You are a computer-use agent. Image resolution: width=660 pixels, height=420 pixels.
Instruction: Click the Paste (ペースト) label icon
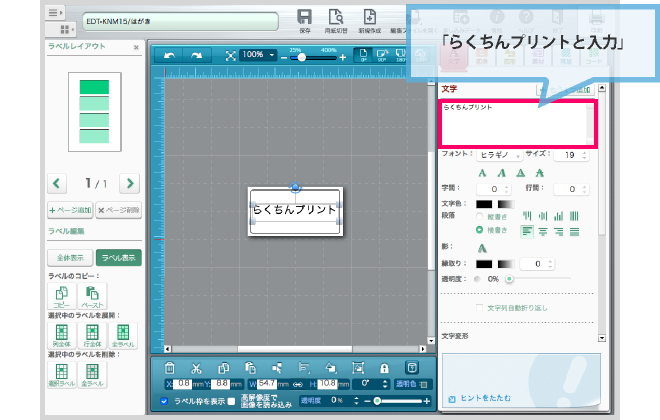(92, 296)
